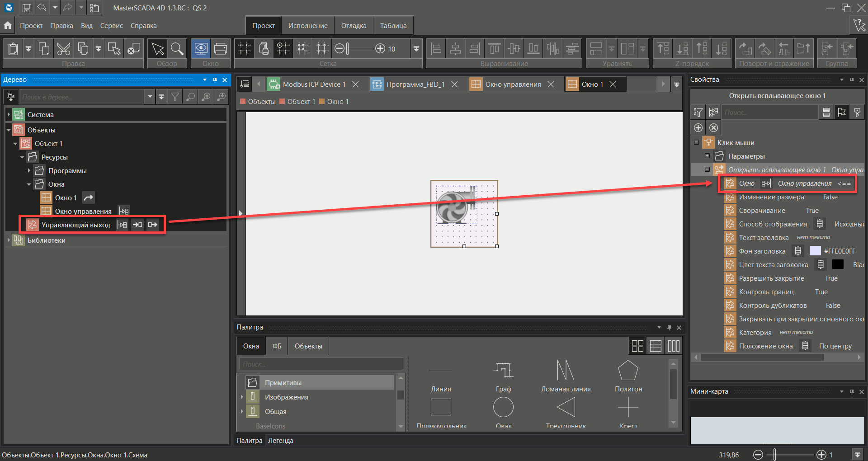Open the Сервис menu

pyautogui.click(x=111, y=26)
